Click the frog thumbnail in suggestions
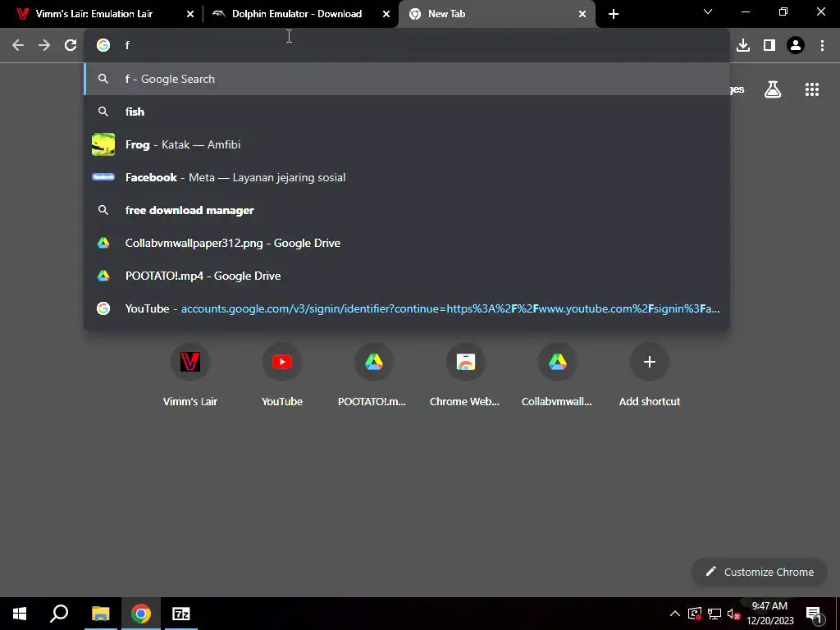Screen dimensions: 840x630 tap(103, 144)
